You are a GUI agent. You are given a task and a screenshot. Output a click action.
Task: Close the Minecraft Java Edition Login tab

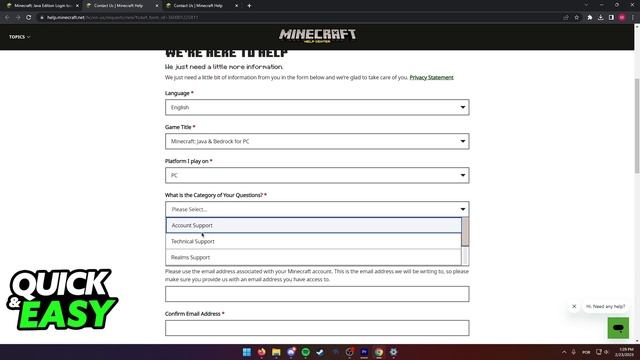point(77,6)
